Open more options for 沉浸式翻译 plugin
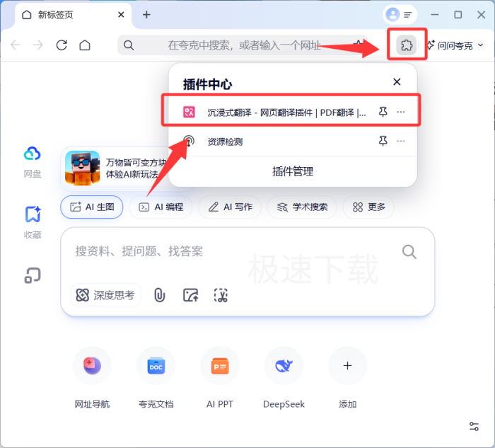The height and width of the screenshot is (448, 495). [x=401, y=112]
